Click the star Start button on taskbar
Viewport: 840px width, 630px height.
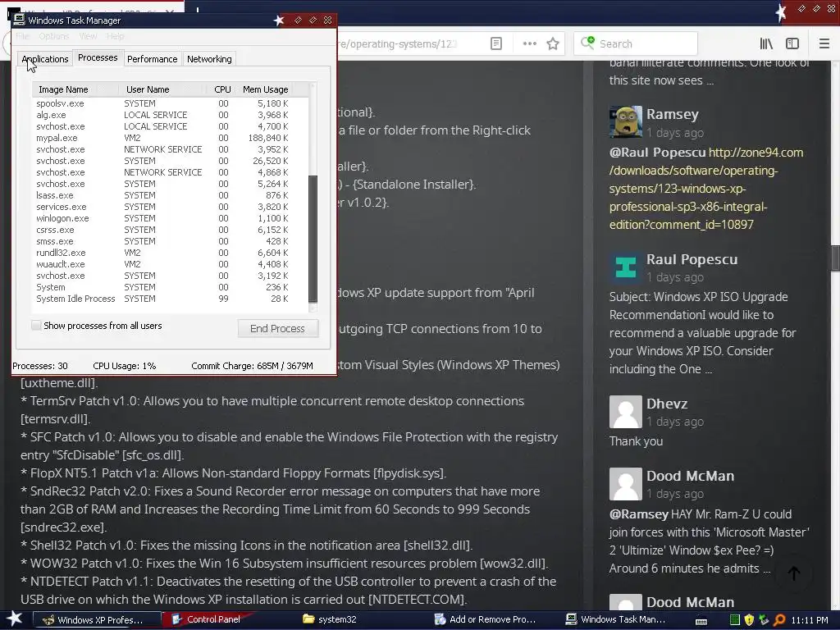point(14,619)
